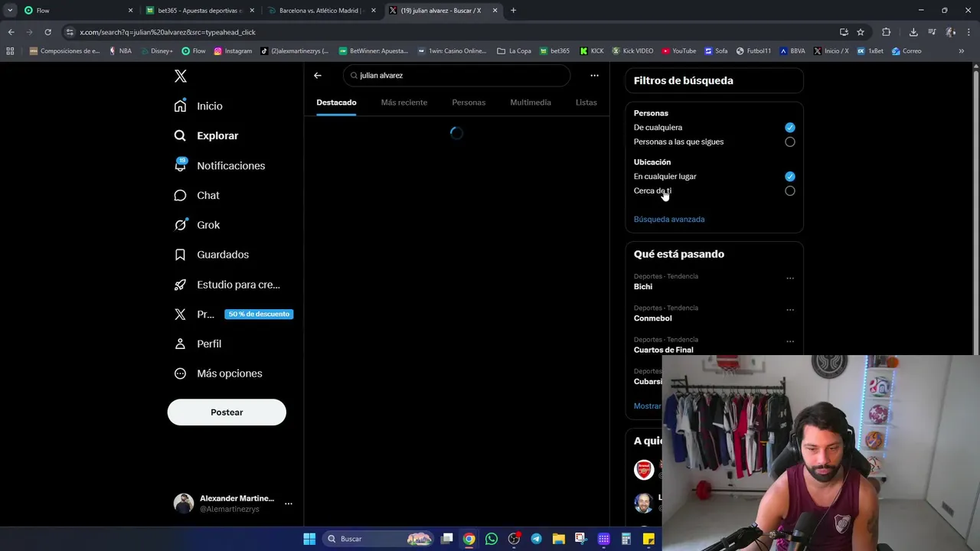The height and width of the screenshot is (551, 980).
Task: Switch to the bet365 browser tab
Action: coord(199,11)
